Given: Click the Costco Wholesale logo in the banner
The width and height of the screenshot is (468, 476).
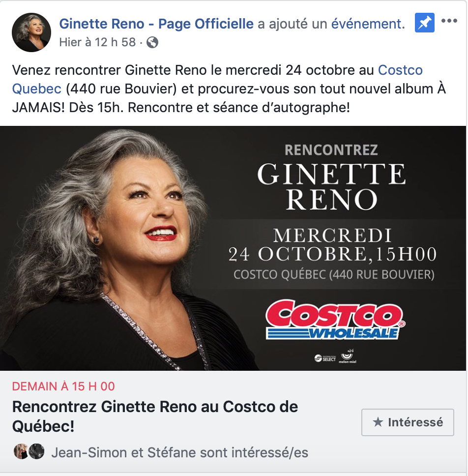Looking at the screenshot, I should [x=335, y=320].
